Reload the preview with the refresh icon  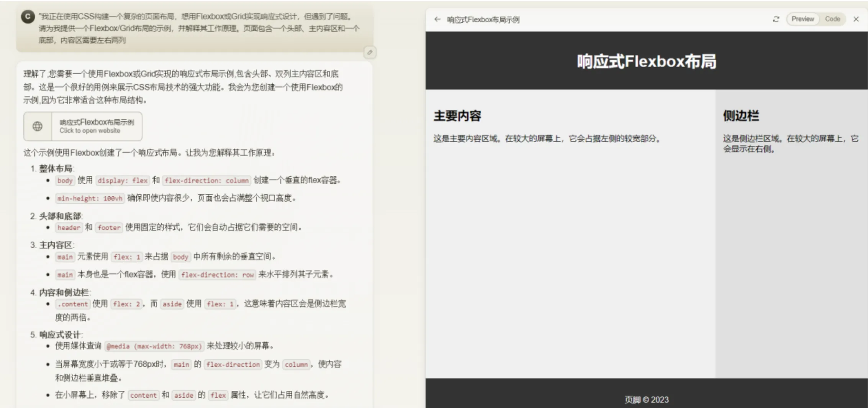tap(776, 19)
